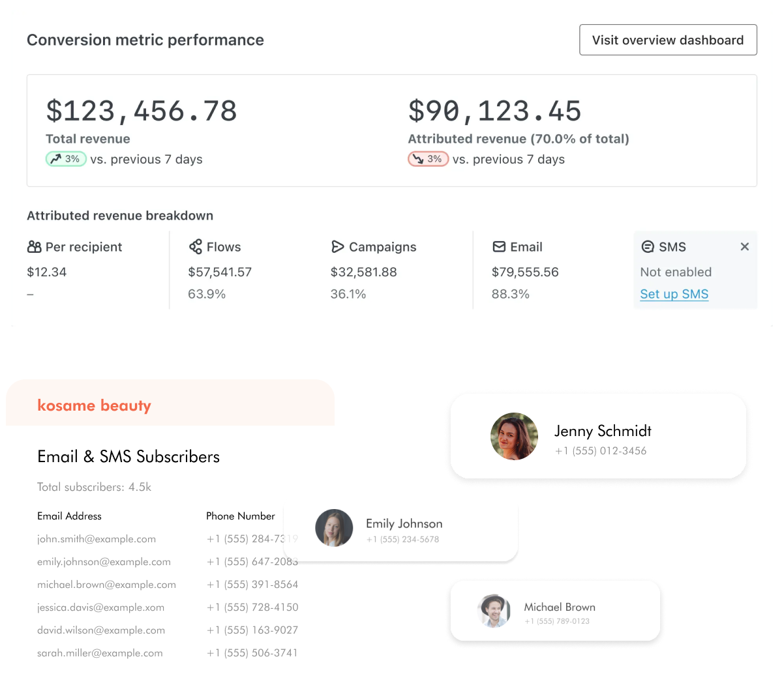Viewport: 784px width, 687px height.
Task: Click the Visit overview dashboard button
Action: pos(668,40)
